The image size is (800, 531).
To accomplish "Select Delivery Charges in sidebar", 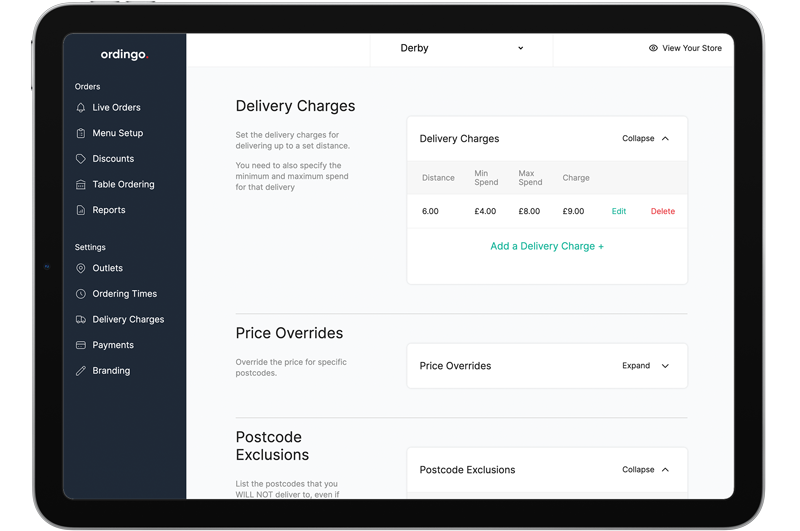I will 128,319.
